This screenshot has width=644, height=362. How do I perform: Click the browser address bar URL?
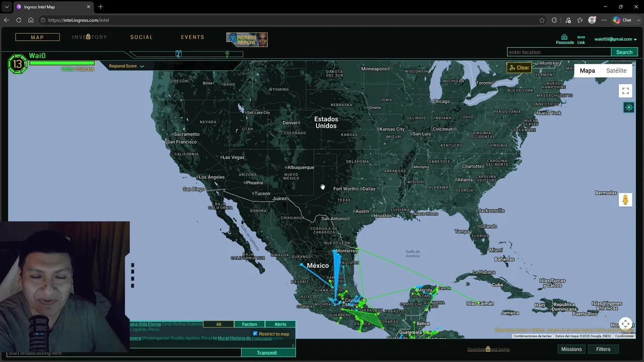[78, 20]
